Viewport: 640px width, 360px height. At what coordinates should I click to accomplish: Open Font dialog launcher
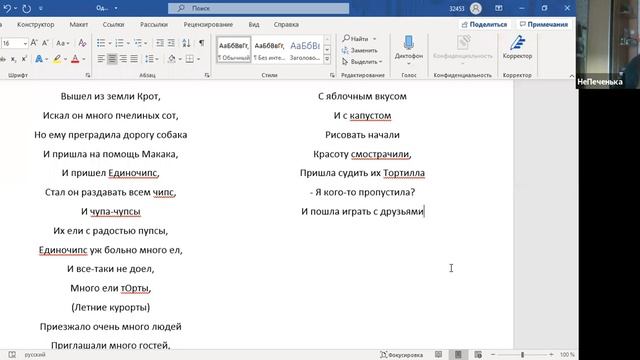pos(88,76)
